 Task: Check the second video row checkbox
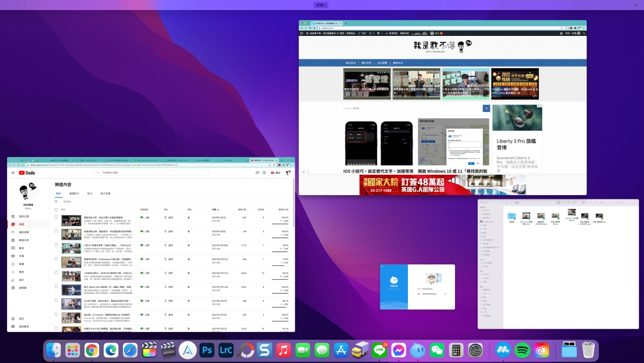pos(56,231)
